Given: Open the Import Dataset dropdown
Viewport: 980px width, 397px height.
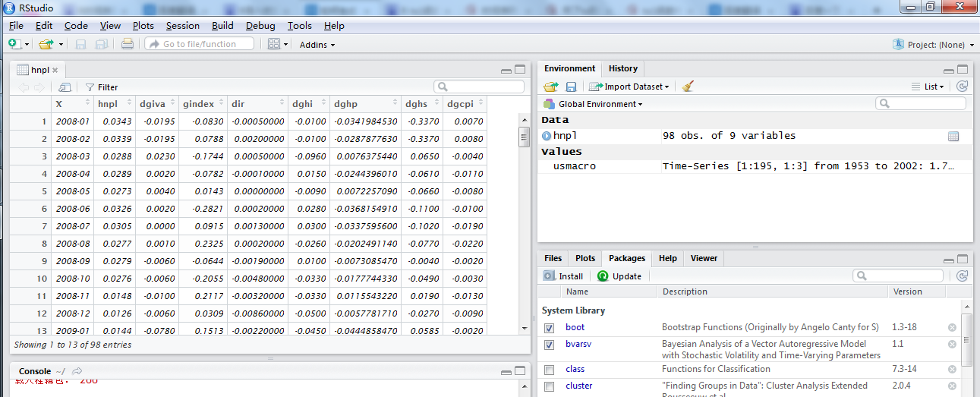Looking at the screenshot, I should tap(629, 87).
